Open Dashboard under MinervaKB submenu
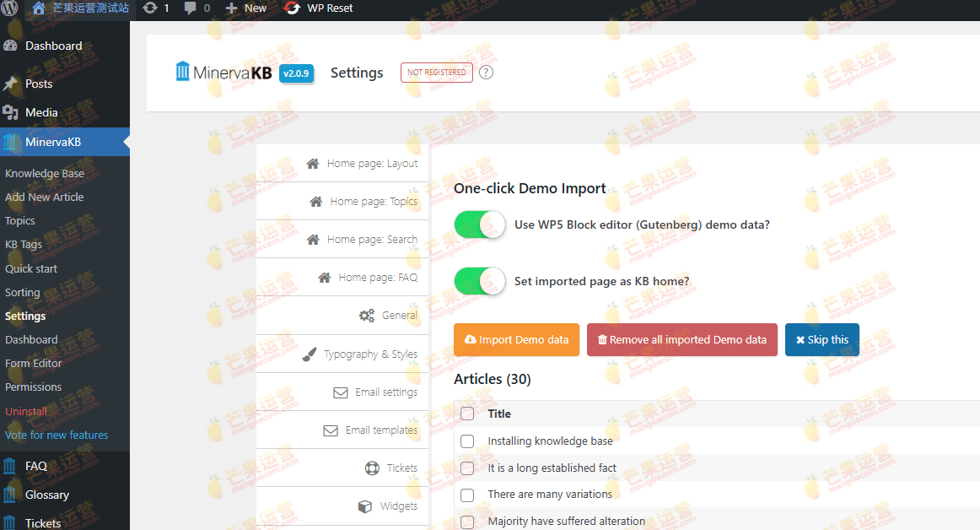Image resolution: width=980 pixels, height=530 pixels. [x=31, y=340]
